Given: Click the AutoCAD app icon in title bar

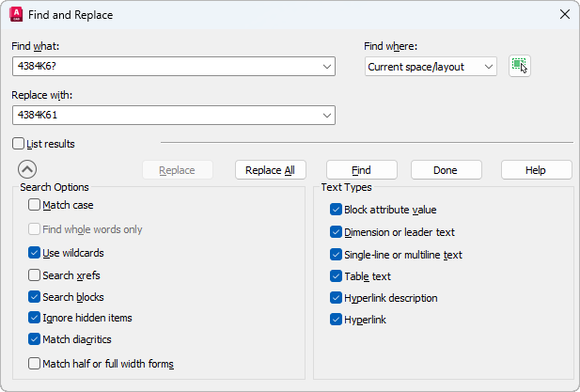Looking at the screenshot, I should pyautogui.click(x=16, y=14).
